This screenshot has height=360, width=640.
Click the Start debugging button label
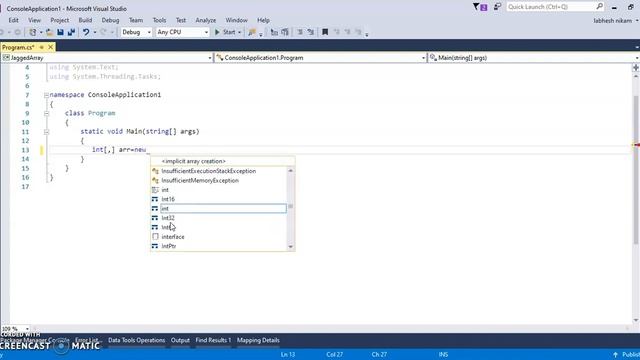click(x=229, y=32)
